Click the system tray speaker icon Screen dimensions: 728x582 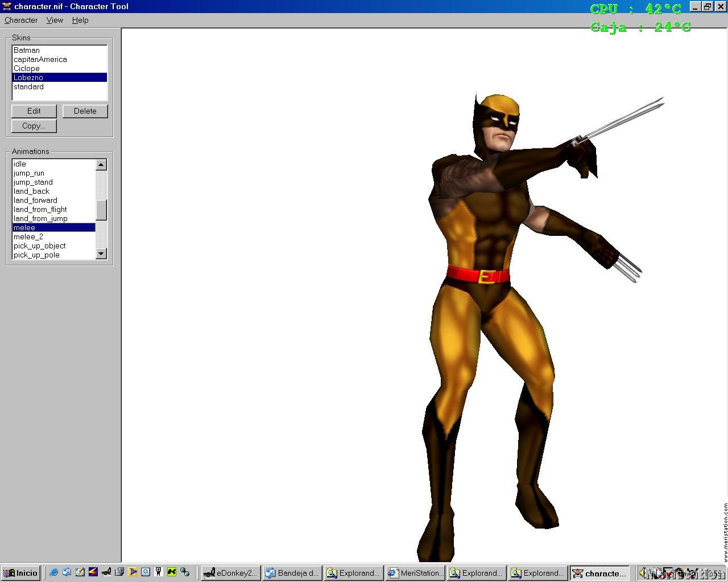643,573
